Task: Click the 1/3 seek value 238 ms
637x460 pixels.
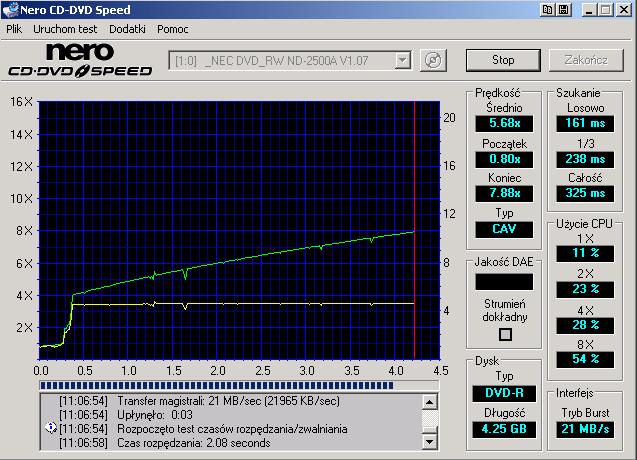Action: click(x=585, y=159)
